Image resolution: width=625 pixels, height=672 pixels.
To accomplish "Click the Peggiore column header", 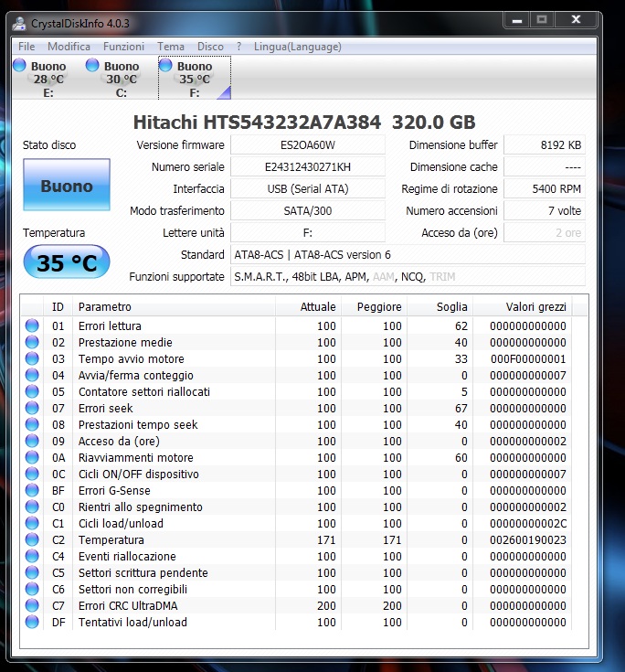I will click(374, 306).
